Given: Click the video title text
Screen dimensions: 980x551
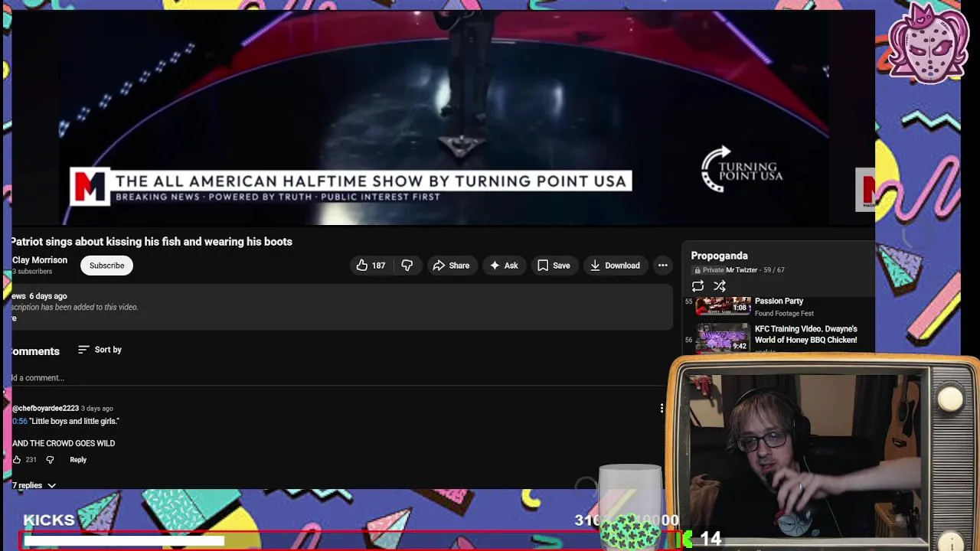Looking at the screenshot, I should click(152, 242).
